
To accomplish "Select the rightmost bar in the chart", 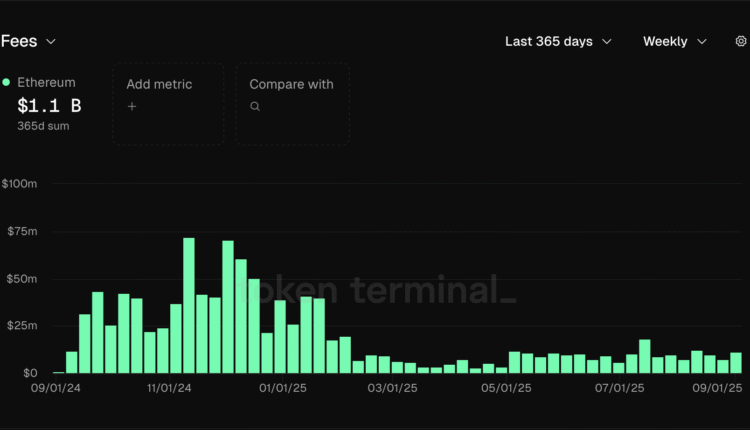I will point(736,363).
